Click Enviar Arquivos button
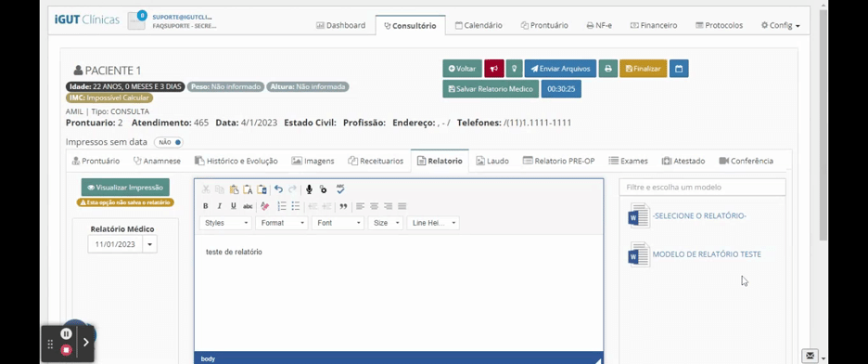 [560, 69]
